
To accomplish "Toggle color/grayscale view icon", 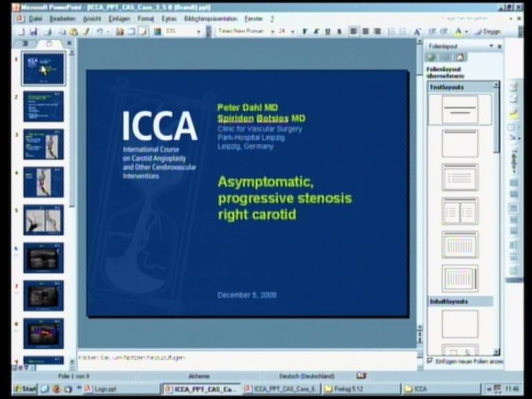I will click(157, 32).
